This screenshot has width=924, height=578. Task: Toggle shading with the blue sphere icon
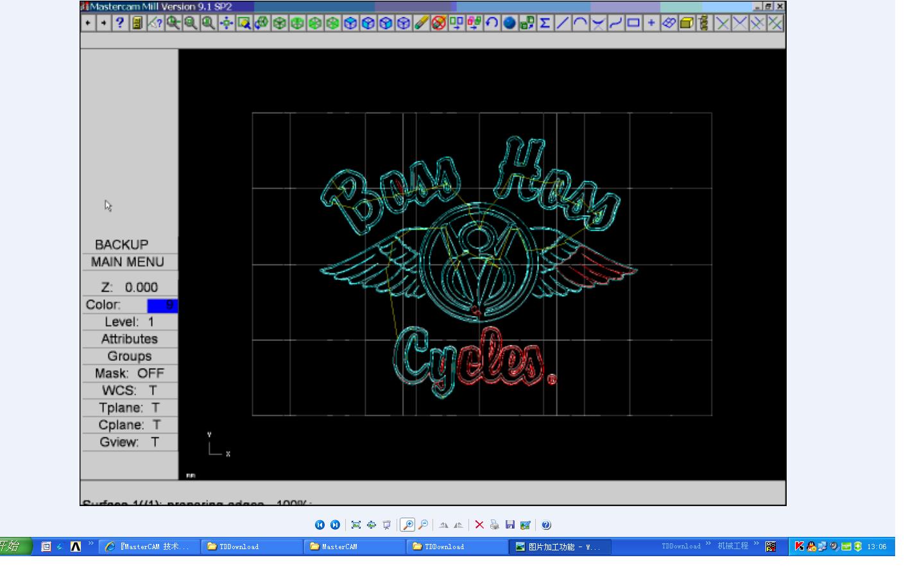(x=509, y=23)
